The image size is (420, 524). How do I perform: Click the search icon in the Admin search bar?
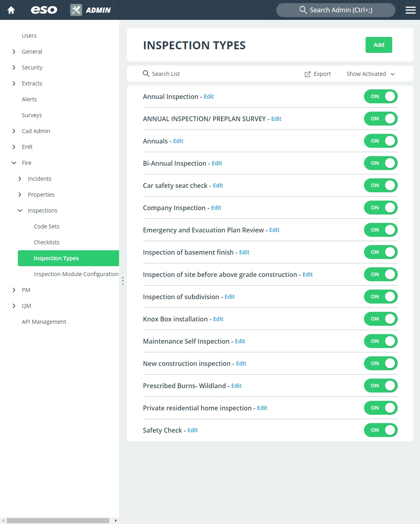(303, 10)
